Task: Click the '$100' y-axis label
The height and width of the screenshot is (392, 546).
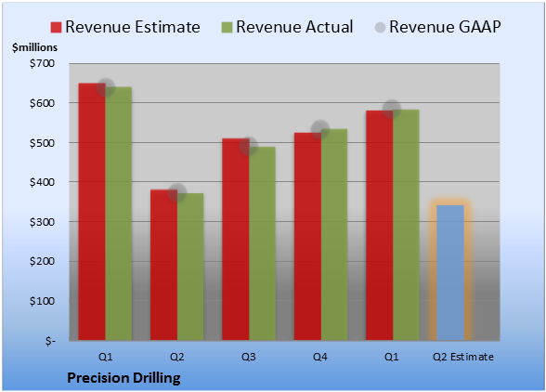Action: coord(42,301)
